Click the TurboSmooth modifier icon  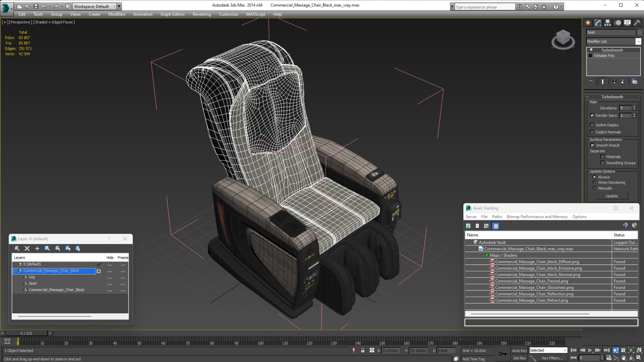591,49
